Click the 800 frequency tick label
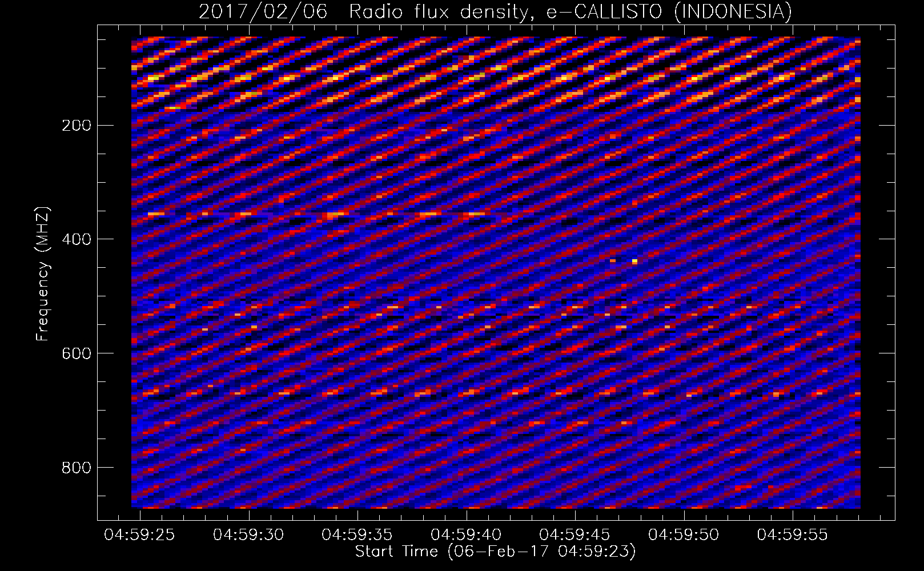Viewport: 924px width, 571px height. tap(76, 467)
